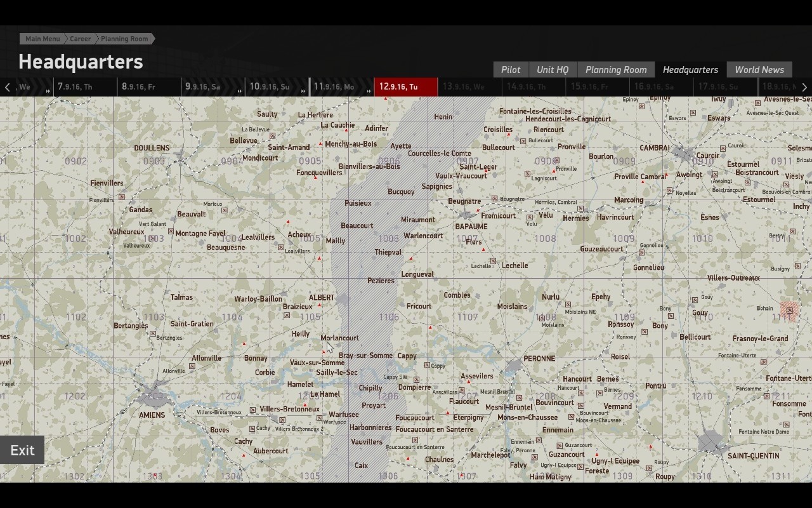Click the Vert Galant airfield icon
This screenshot has height=508, width=812.
171,232
